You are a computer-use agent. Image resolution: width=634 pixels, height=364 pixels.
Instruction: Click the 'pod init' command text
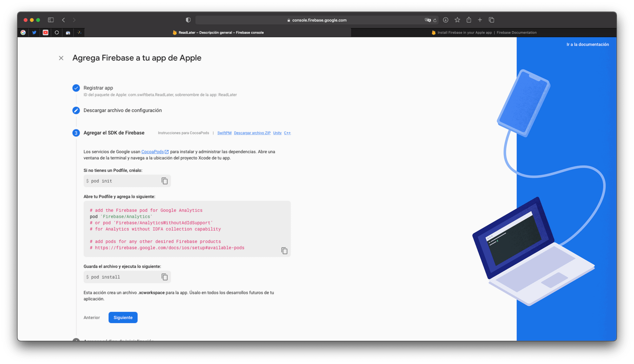pyautogui.click(x=101, y=181)
